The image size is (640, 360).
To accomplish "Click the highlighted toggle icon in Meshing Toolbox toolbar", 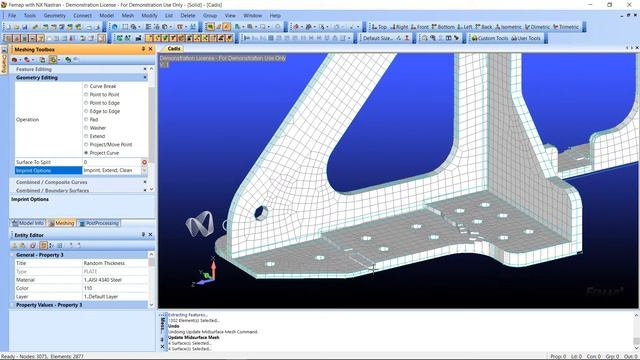I will pyautogui.click(x=53, y=60).
